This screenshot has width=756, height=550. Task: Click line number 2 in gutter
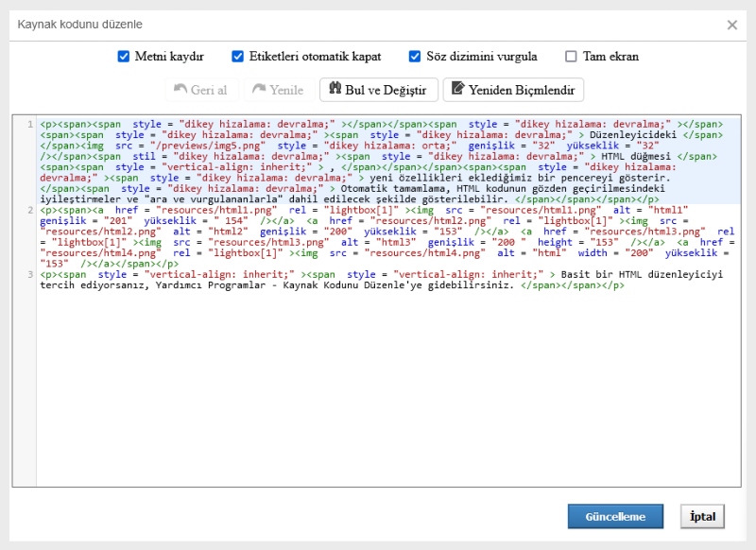tap(30, 210)
